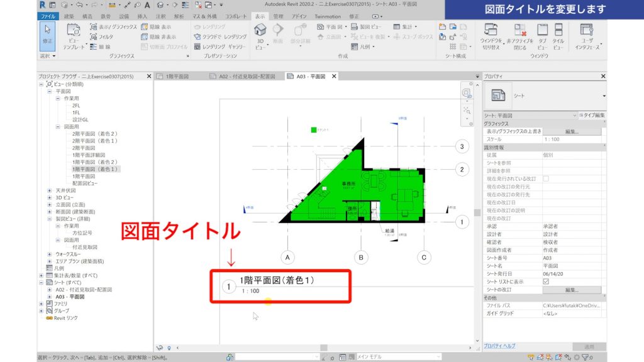Expand the ファミリ node in the browser
Viewport: 644px width, 362px height.
(41, 304)
